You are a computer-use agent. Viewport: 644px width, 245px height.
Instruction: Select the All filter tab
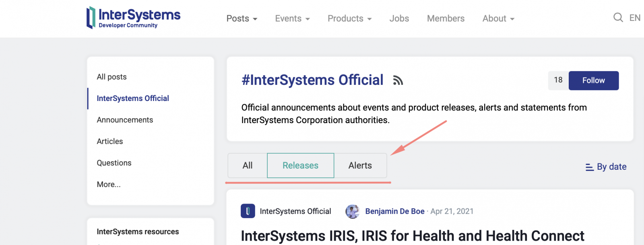pos(248,165)
